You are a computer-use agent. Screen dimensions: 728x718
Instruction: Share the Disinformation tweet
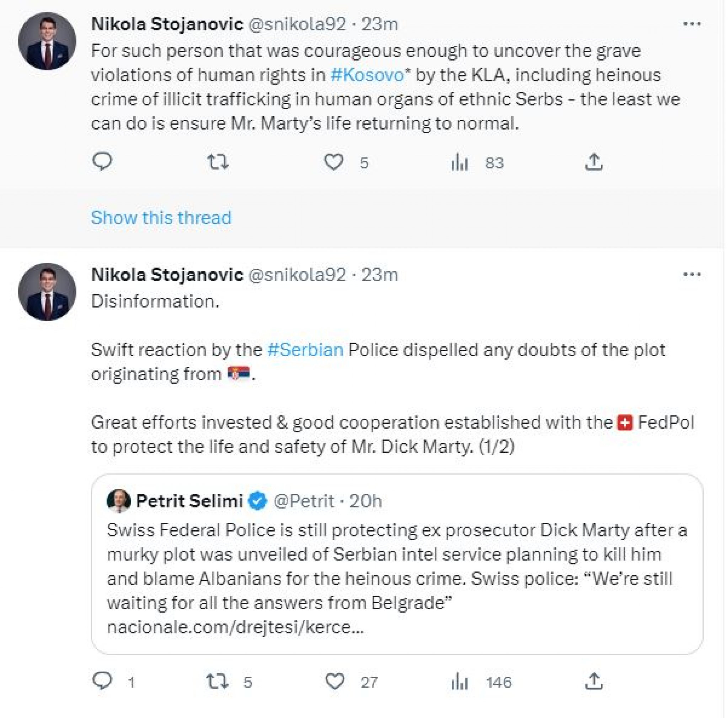click(594, 681)
